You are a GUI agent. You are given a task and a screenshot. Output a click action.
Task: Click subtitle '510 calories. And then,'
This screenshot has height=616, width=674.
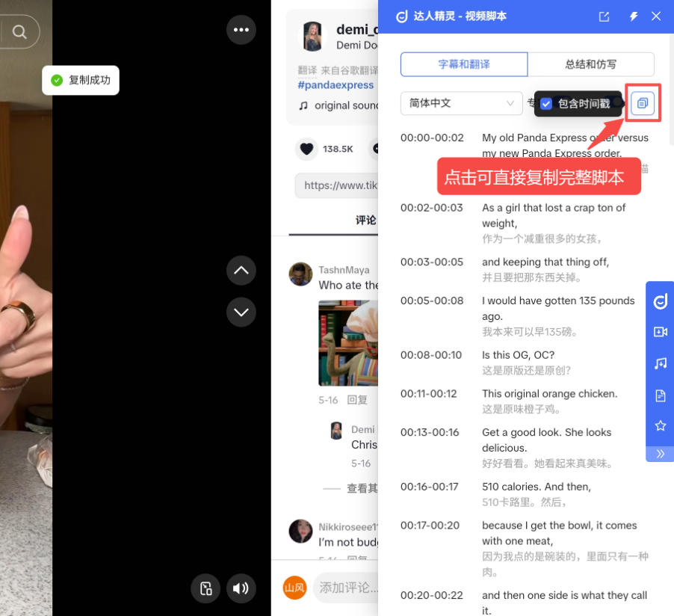tap(537, 487)
